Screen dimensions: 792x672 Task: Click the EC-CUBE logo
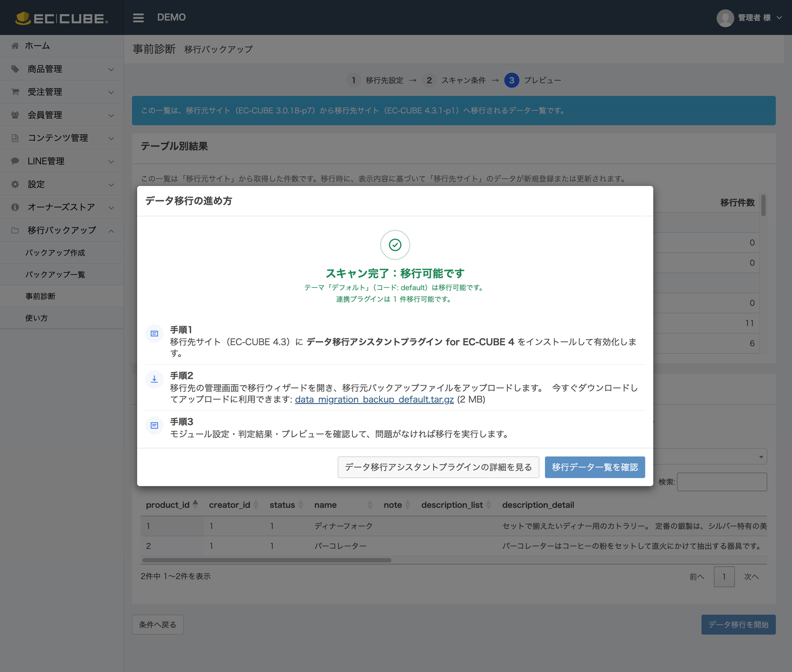61,18
